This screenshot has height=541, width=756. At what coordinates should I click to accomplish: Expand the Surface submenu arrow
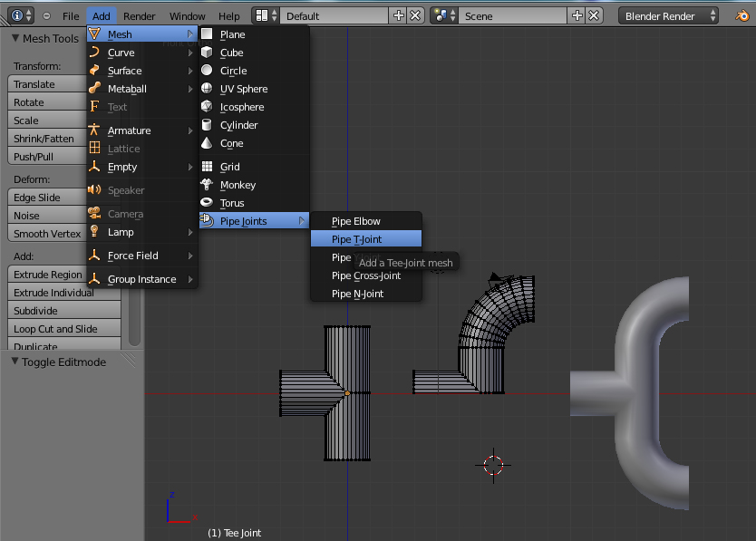coord(190,71)
